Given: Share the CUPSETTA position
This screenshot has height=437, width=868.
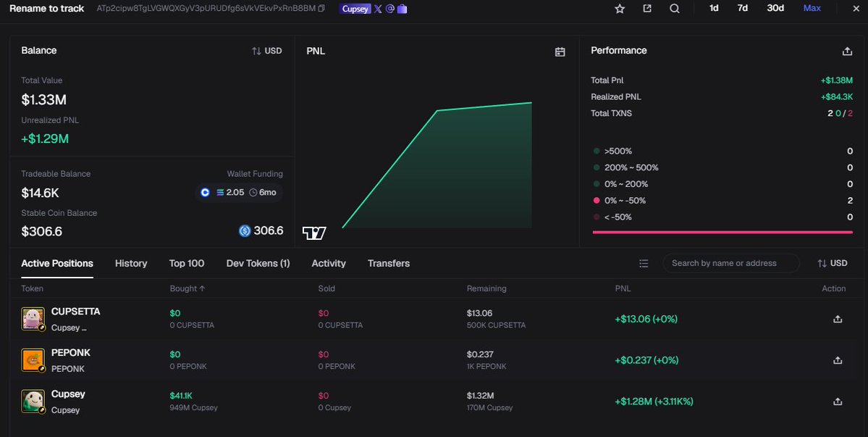Looking at the screenshot, I should coord(838,319).
